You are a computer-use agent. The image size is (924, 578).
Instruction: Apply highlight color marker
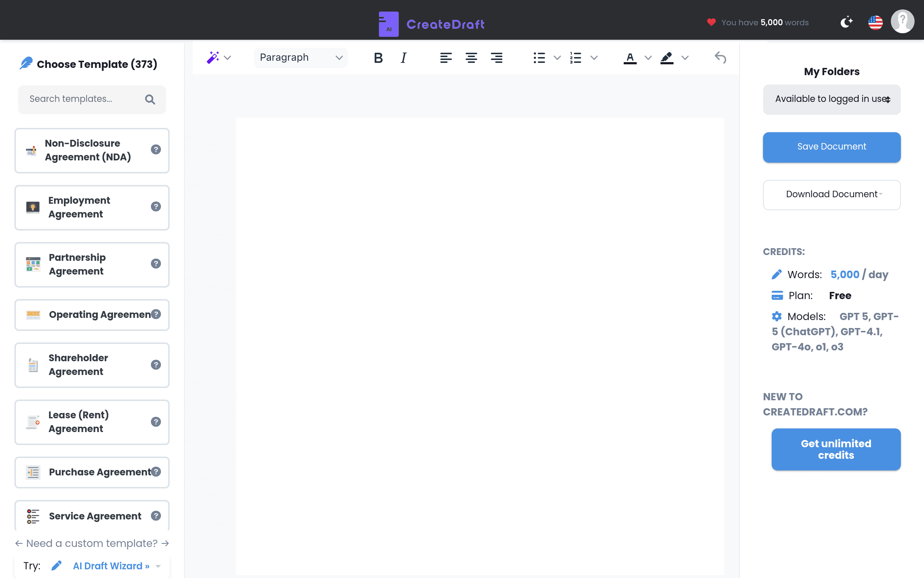(667, 58)
